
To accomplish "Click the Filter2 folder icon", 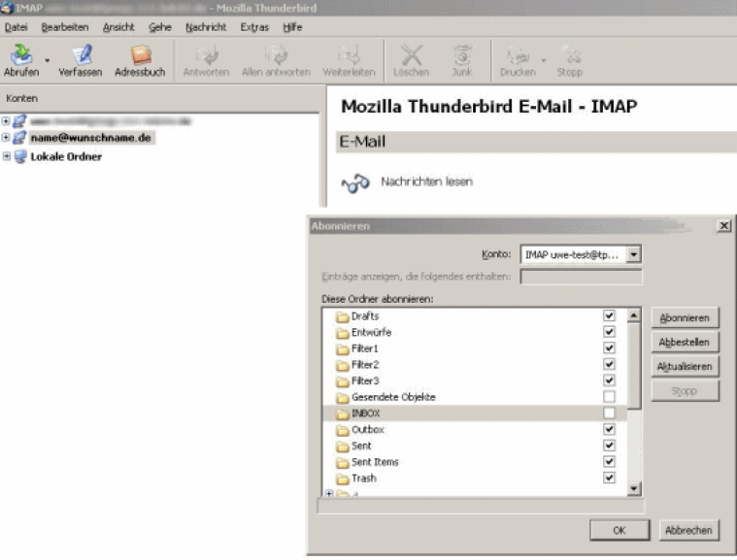I will (x=342, y=365).
